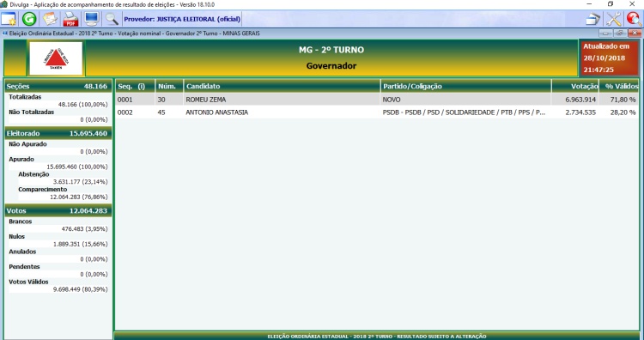This screenshot has width=644, height=340.
Task: Restore the inner election results window
Action: (x=620, y=33)
